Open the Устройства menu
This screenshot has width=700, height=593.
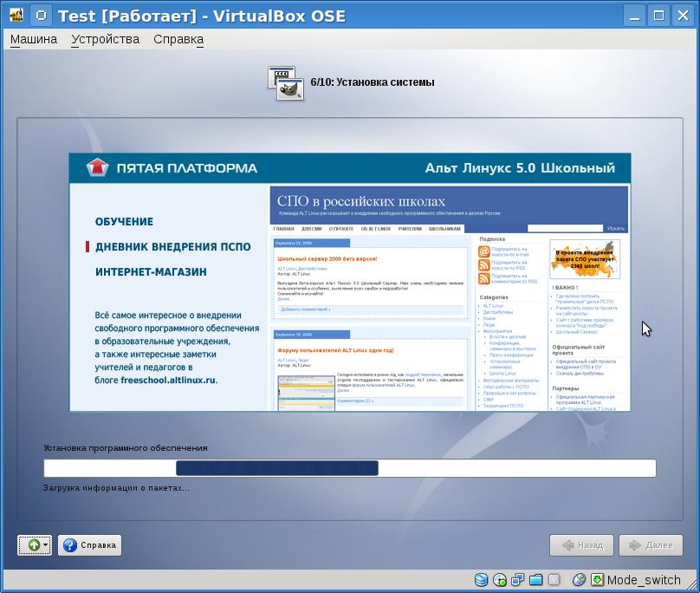tap(105, 39)
